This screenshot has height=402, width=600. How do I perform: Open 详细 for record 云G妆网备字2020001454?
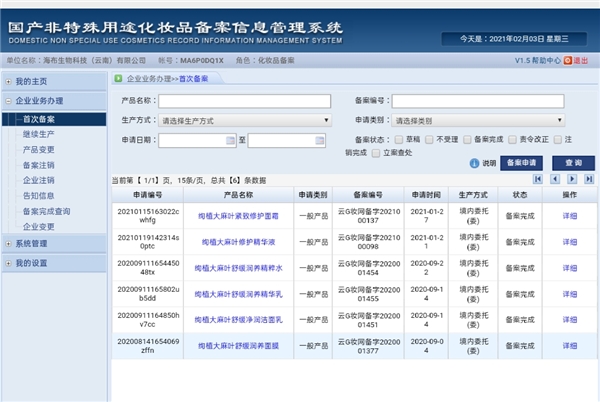click(569, 268)
